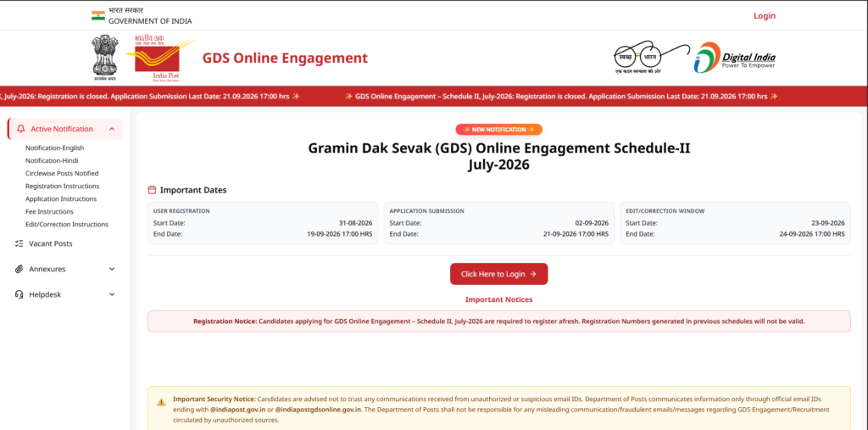Image resolution: width=868 pixels, height=430 pixels.
Task: Expand the Helpdesk chevron
Action: click(112, 294)
